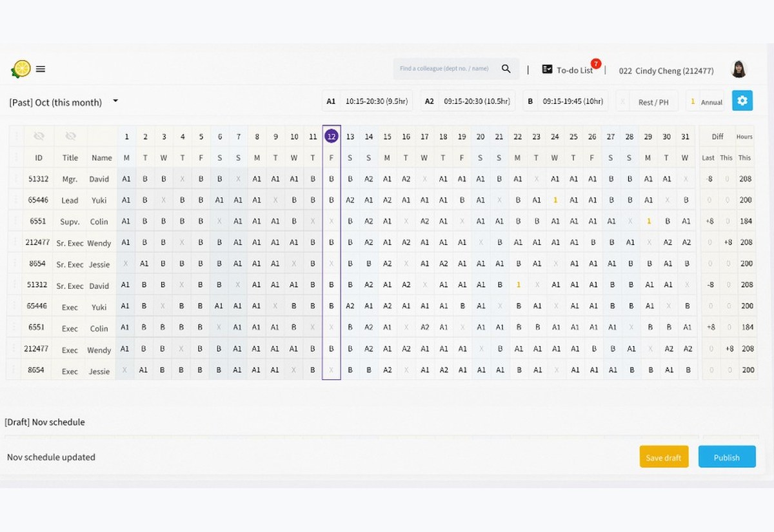Grab the drag handle of the Lead Yuki row
This screenshot has height=532, width=774.
tap(15, 200)
